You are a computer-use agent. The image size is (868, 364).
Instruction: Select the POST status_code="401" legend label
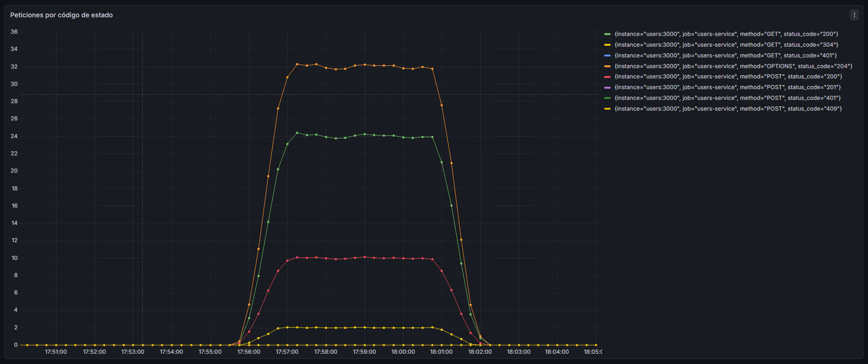tap(728, 98)
